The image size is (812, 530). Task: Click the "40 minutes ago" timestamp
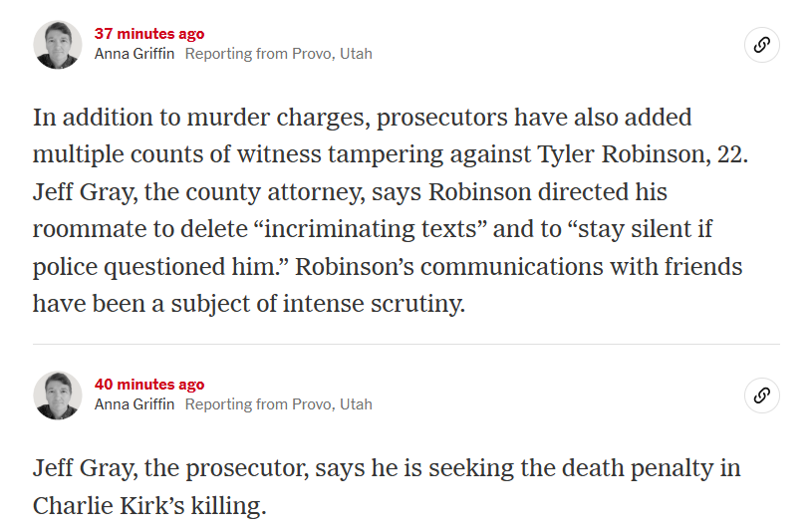(149, 385)
